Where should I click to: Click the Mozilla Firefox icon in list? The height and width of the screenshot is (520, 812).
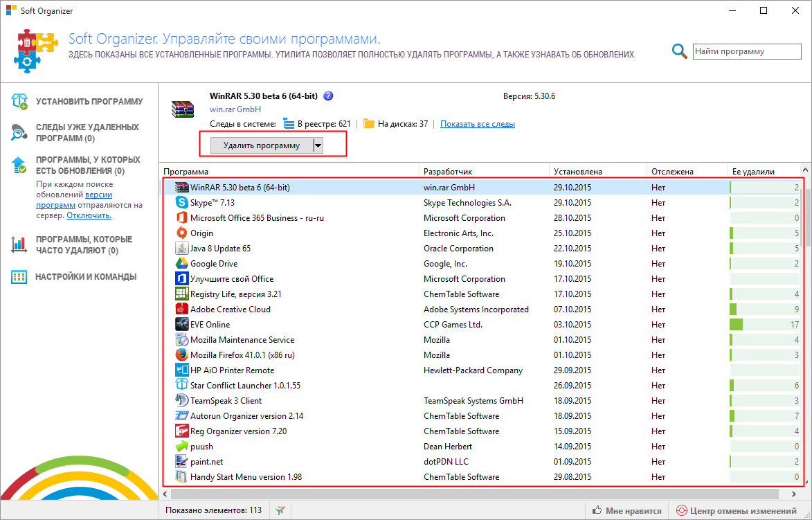point(181,355)
